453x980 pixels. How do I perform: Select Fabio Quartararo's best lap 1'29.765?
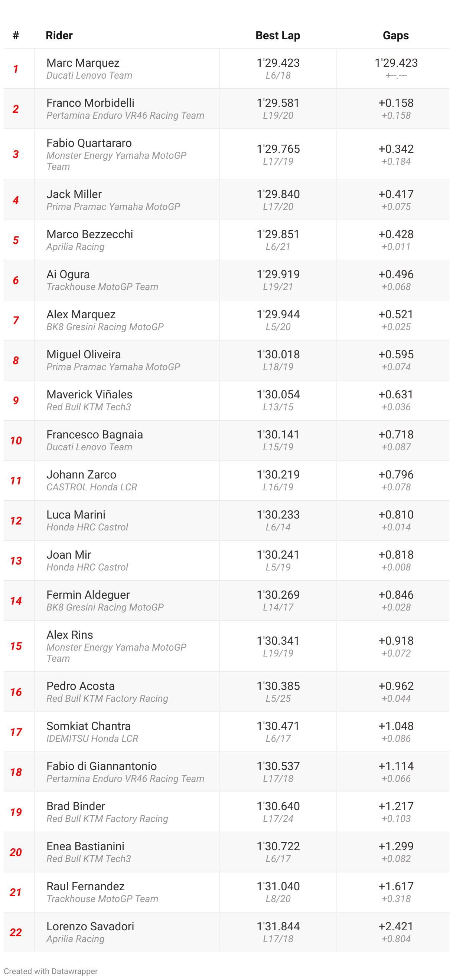coord(278,149)
